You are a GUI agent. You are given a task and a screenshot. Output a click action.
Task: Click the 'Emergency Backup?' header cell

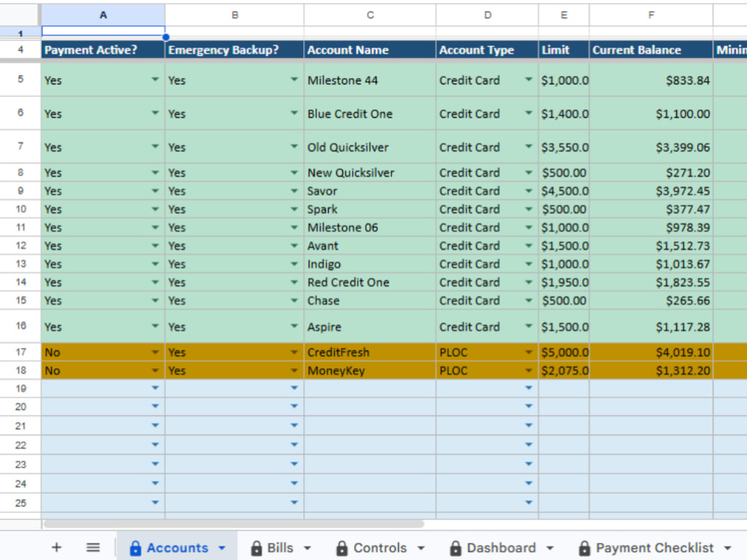[235, 49]
